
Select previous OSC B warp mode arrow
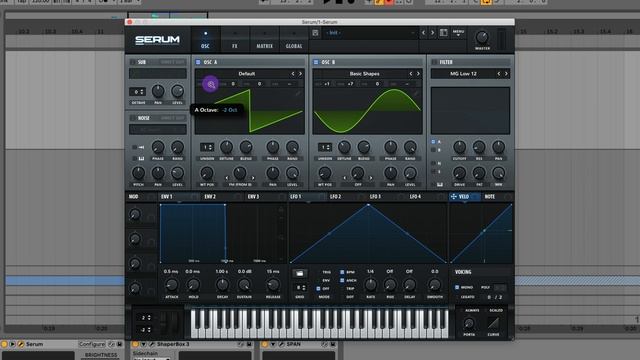tap(345, 178)
